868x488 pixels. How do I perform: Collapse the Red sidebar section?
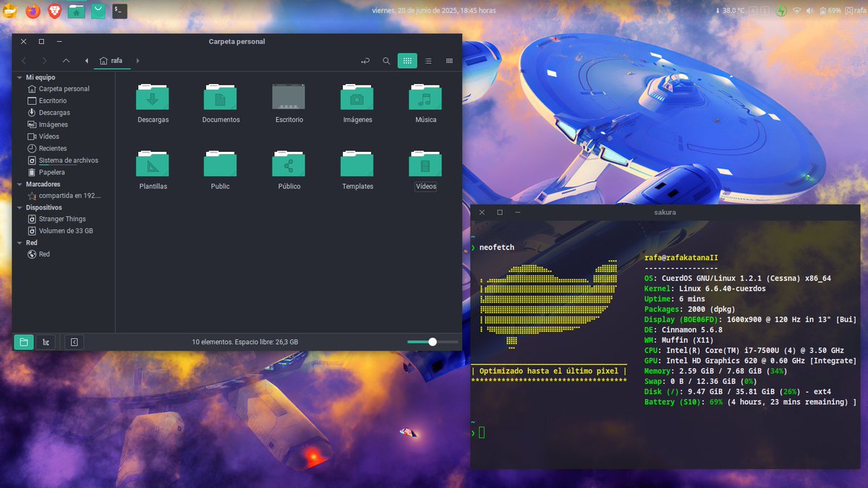coord(19,243)
